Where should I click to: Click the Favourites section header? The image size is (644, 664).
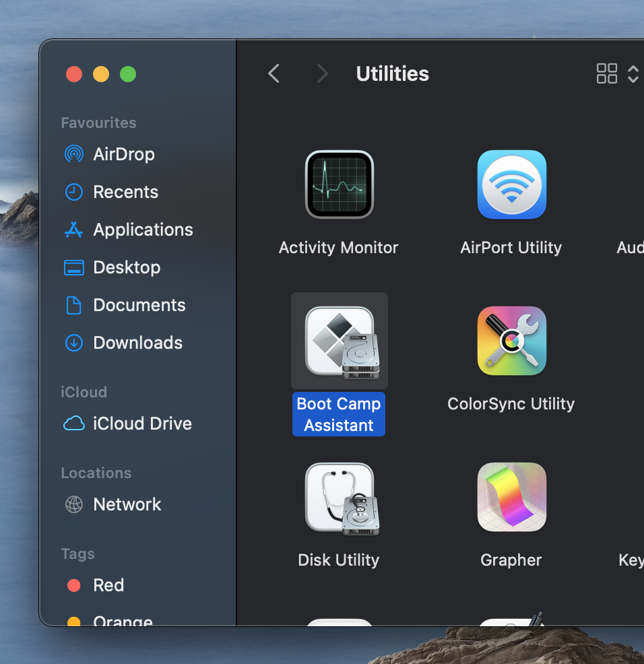[x=99, y=123]
